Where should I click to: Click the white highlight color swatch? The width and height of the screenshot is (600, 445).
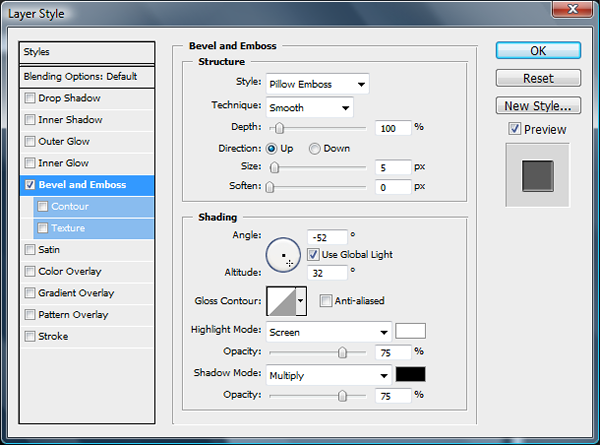click(x=411, y=331)
